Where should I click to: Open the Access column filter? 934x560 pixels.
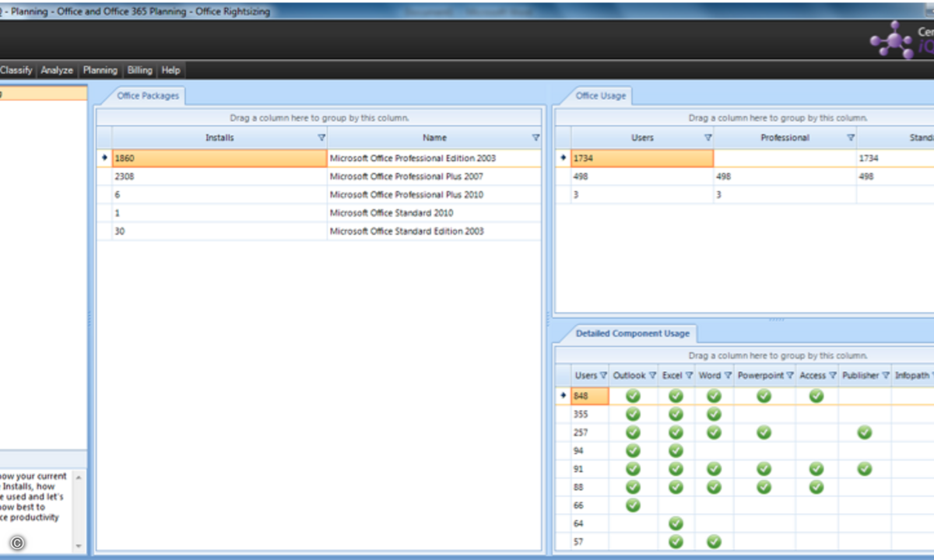[832, 376]
